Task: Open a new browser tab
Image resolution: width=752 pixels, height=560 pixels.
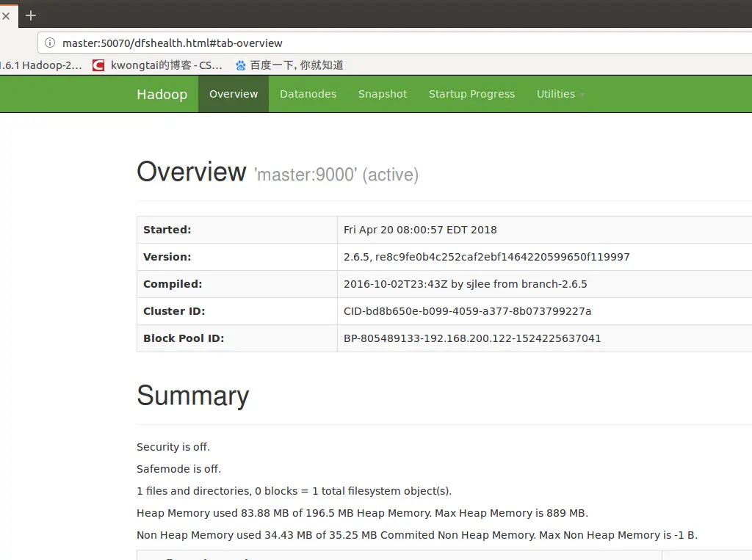Action: (31, 16)
